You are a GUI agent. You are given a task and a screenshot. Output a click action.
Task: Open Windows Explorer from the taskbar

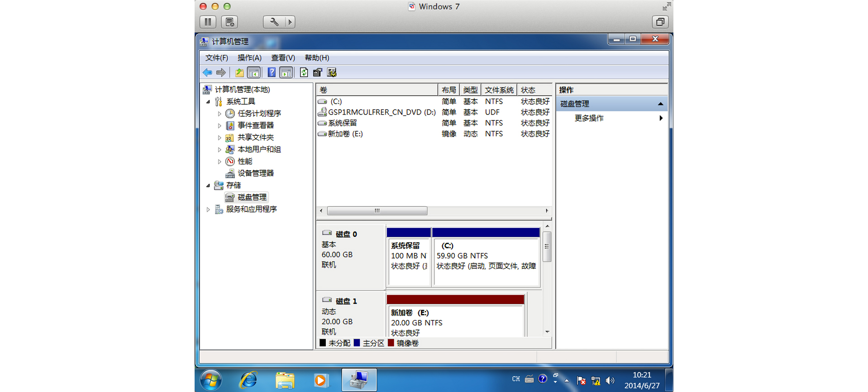click(285, 380)
